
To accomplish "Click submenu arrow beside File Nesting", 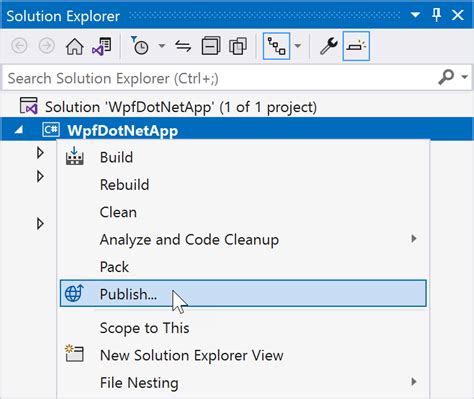I will click(x=414, y=382).
